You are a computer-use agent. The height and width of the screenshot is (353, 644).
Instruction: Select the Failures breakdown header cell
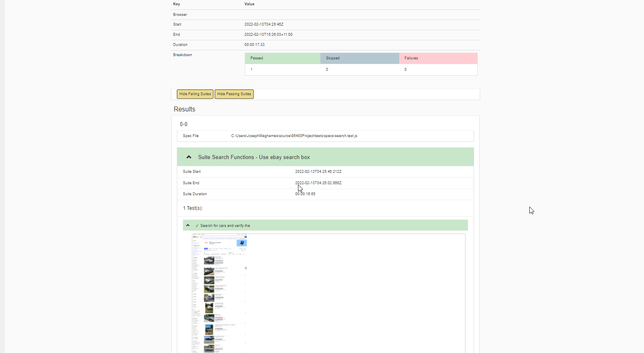point(438,58)
